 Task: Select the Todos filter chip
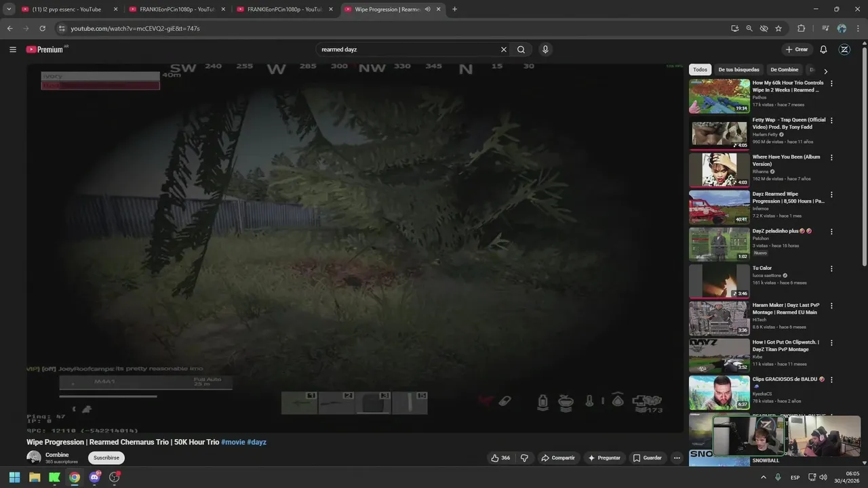click(700, 70)
